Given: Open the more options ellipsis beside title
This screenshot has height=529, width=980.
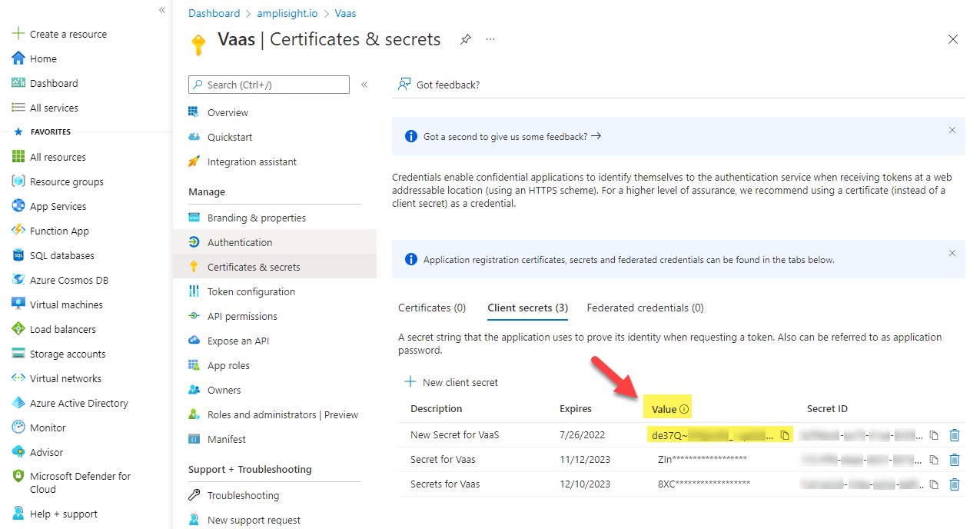Looking at the screenshot, I should pos(490,39).
